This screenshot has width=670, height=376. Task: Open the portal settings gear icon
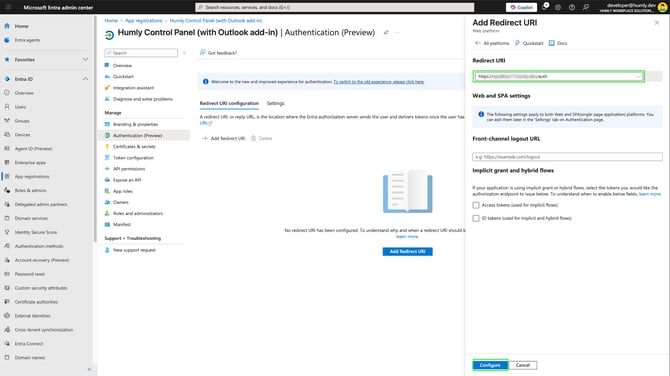[558, 7]
